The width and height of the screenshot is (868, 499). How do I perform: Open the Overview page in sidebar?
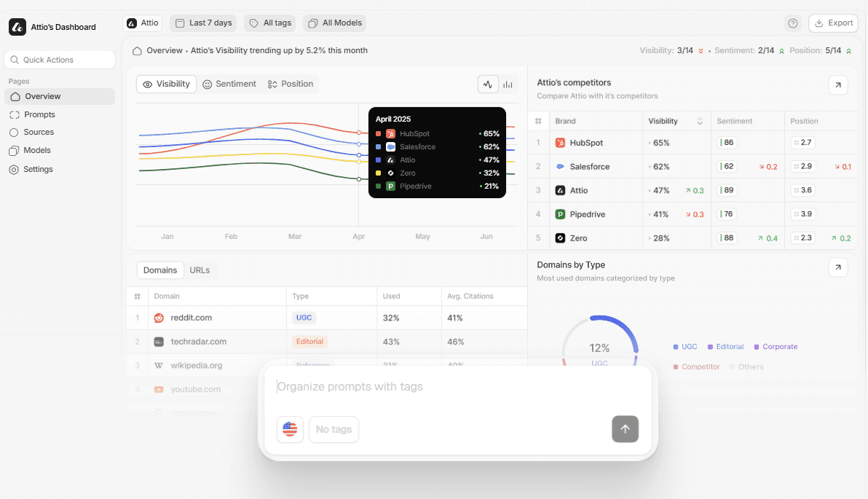[60, 96]
